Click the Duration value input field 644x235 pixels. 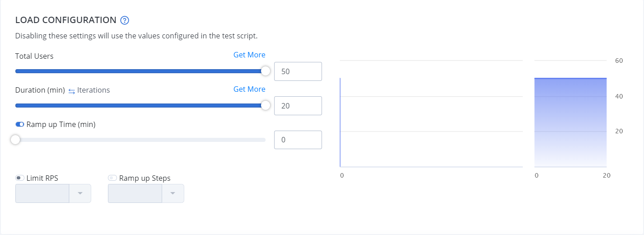[x=298, y=106]
